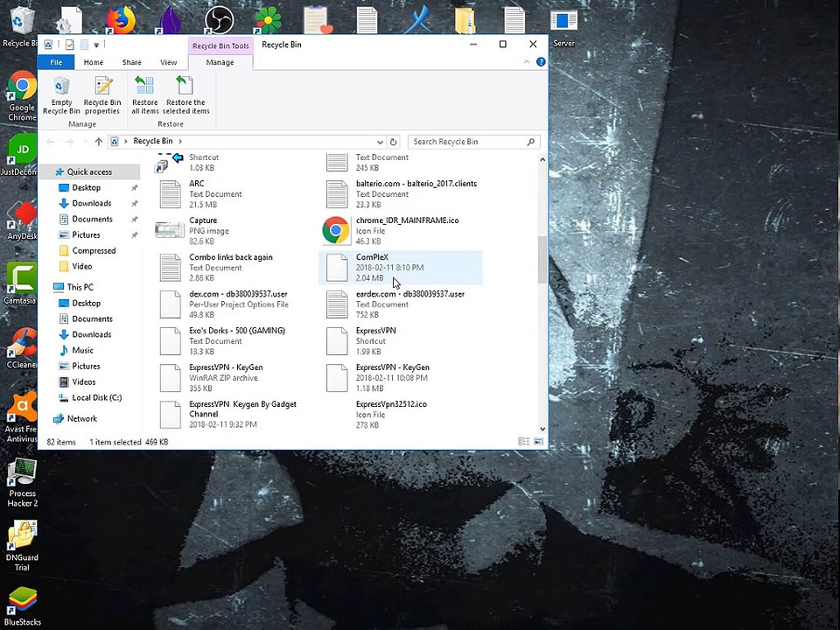Viewport: 840px width, 630px height.
Task: Open the File ribbon tab
Action: 56,62
